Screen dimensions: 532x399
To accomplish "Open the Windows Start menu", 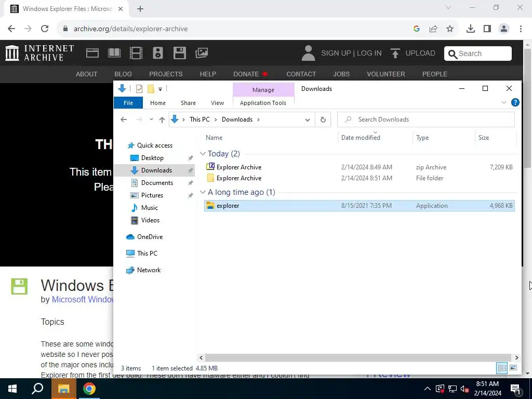I will [x=12, y=389].
